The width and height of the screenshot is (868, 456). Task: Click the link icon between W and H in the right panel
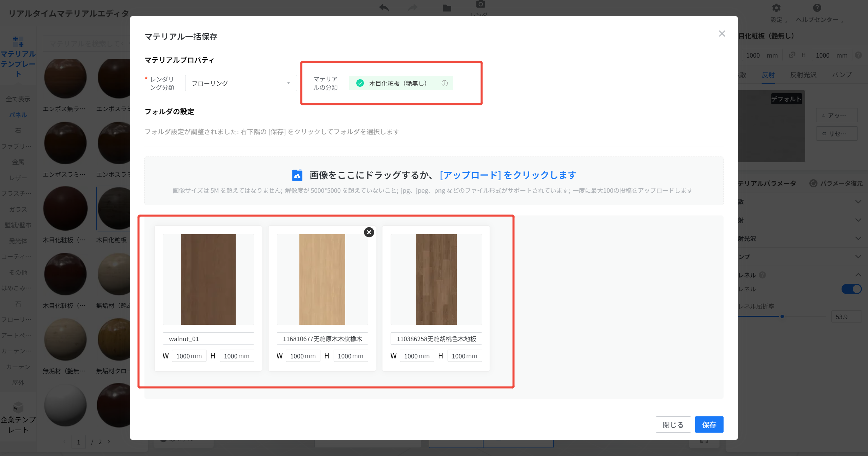point(792,55)
